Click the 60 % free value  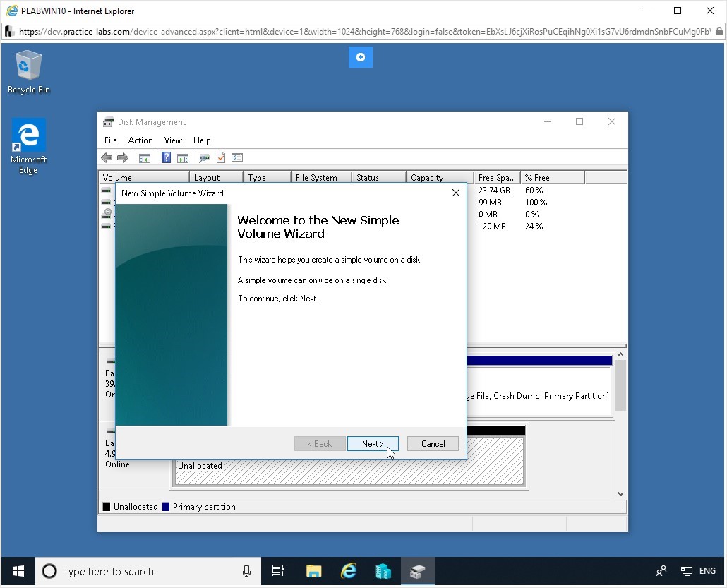click(534, 191)
